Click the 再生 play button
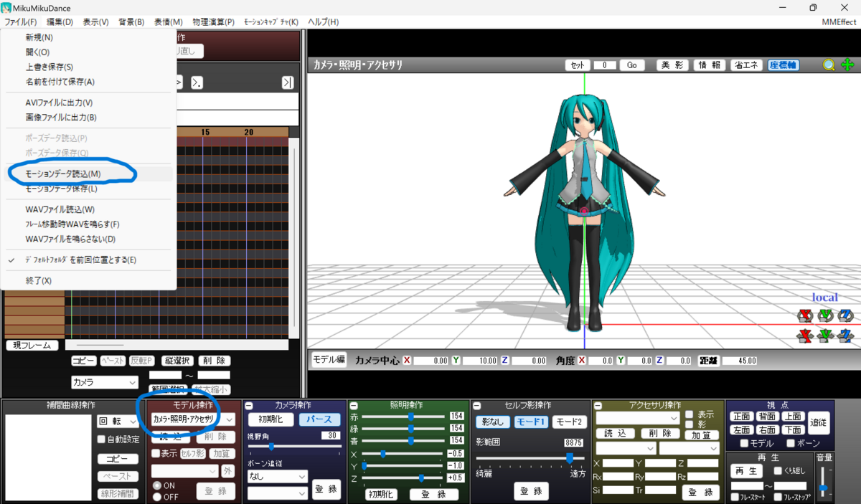This screenshot has height=504, width=861. [x=747, y=471]
